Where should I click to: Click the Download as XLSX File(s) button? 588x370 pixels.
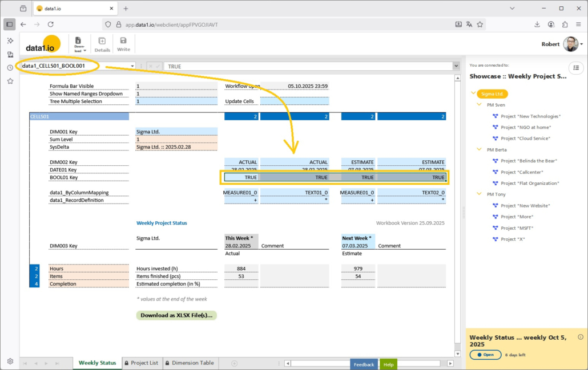pyautogui.click(x=176, y=315)
